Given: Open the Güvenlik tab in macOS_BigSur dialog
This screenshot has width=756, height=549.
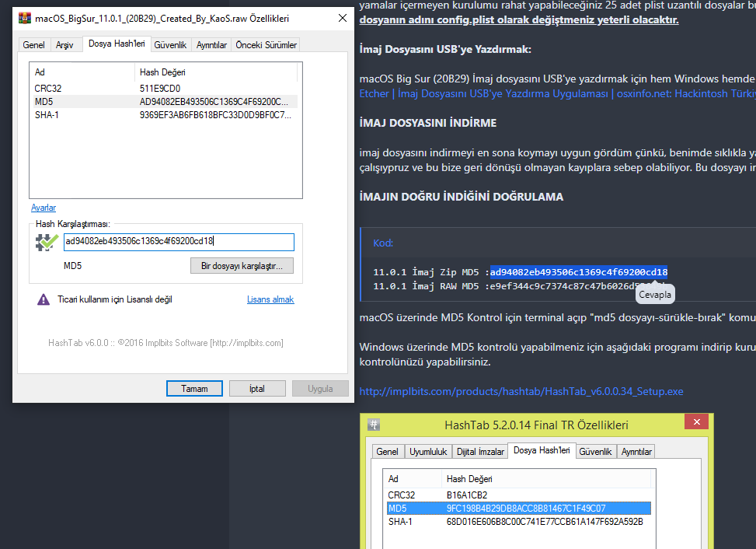Looking at the screenshot, I should [x=170, y=45].
